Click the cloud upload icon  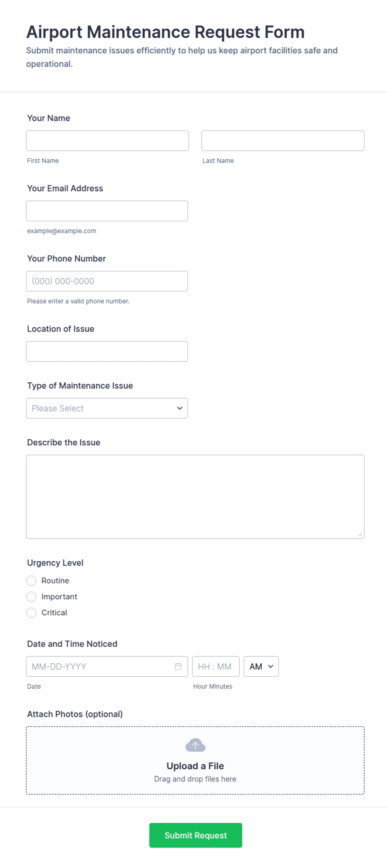(195, 745)
